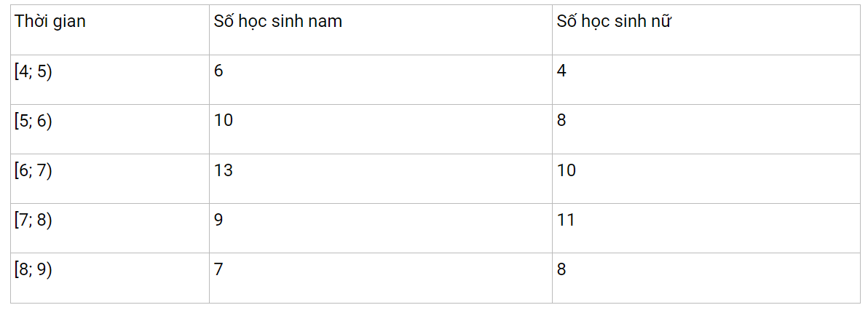The height and width of the screenshot is (313, 868).
Task: Click male student count 9 in [7; 8) row
Action: pos(218,220)
